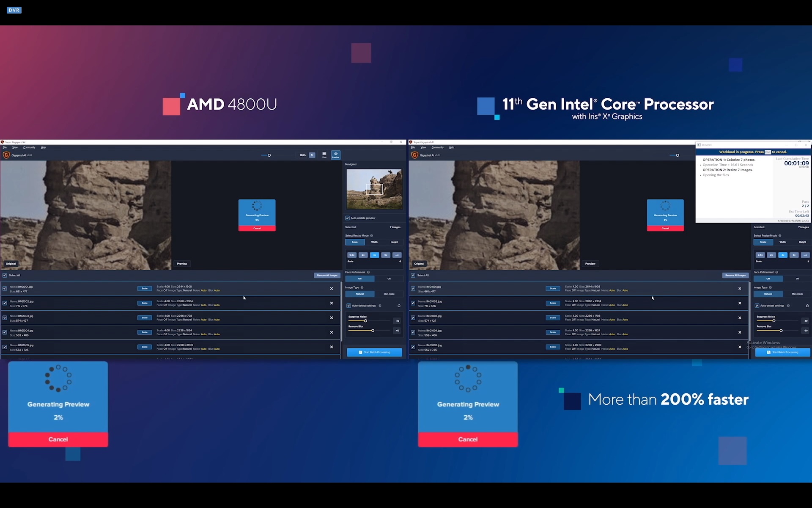The image size is (812, 508).
Task: Click the Gigapixel AI logo in the AMD-side window
Action: point(6,155)
